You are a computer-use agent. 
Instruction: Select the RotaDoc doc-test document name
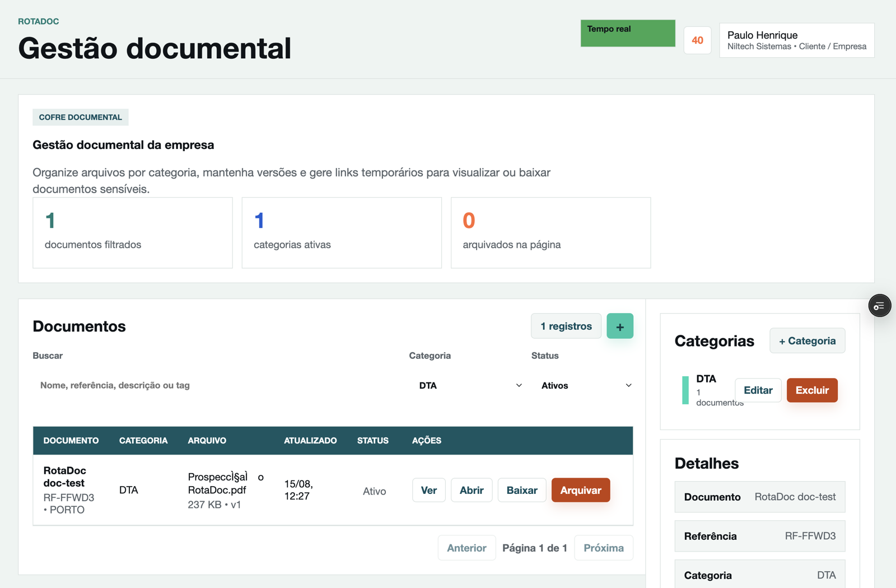(65, 477)
